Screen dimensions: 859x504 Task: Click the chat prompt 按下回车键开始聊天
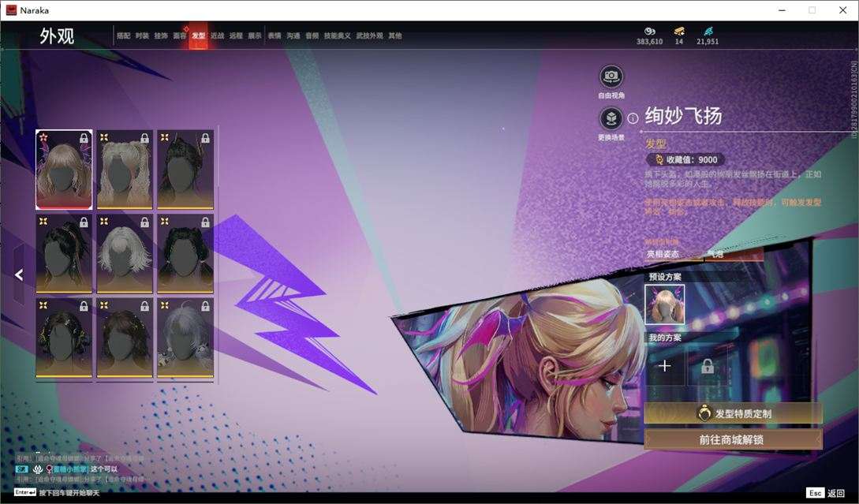[69, 492]
